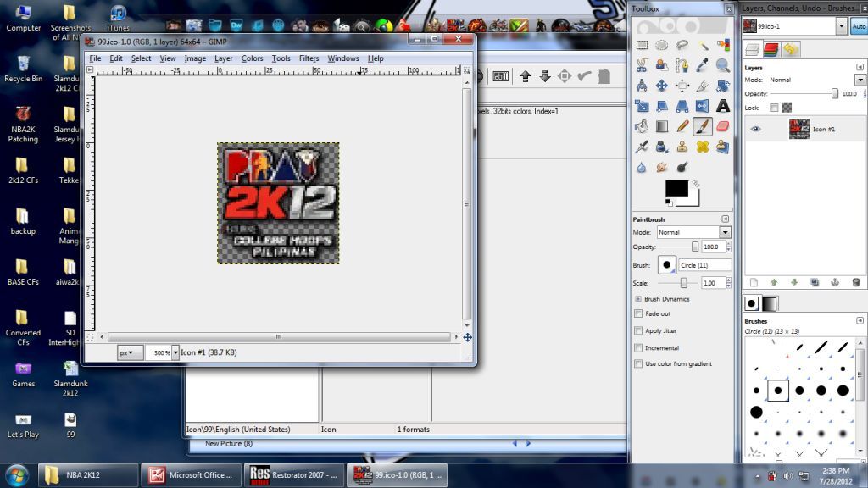Select the Move tool
Image resolution: width=868 pixels, height=488 pixels.
click(661, 86)
